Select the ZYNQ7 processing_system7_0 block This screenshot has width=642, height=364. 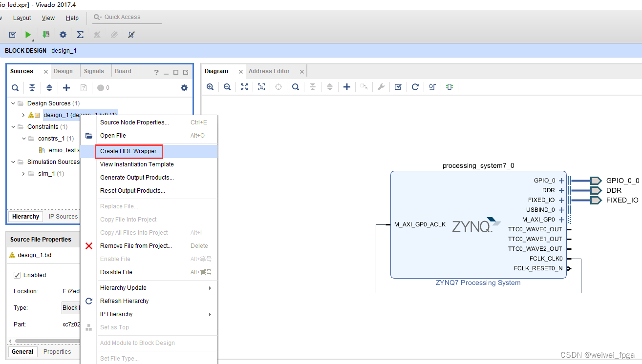coord(478,224)
